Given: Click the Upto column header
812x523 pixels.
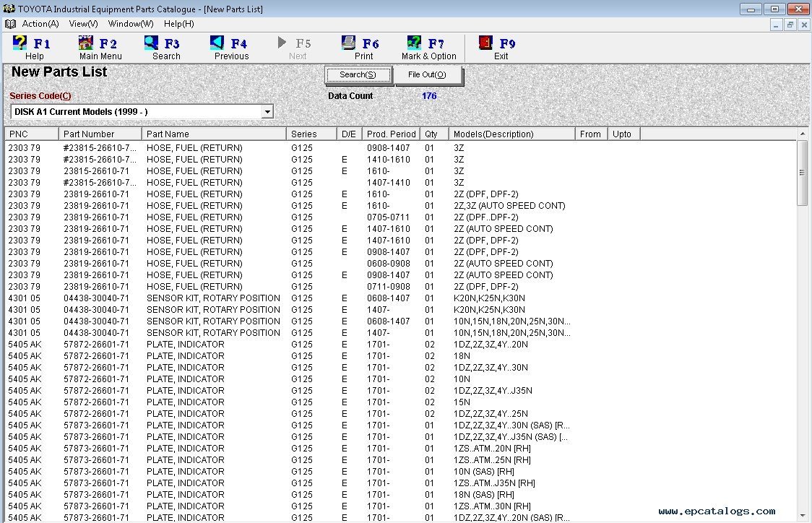Looking at the screenshot, I should [x=623, y=134].
